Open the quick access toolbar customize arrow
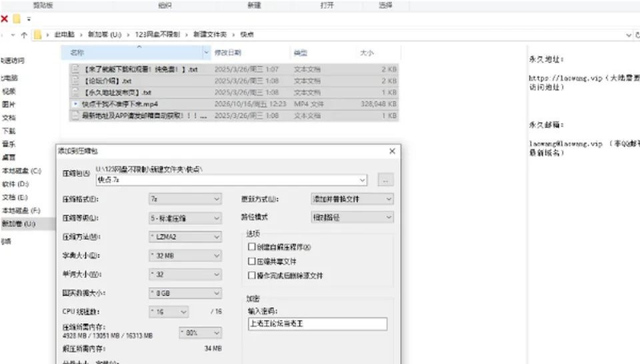640x364 pixels. coord(29,19)
